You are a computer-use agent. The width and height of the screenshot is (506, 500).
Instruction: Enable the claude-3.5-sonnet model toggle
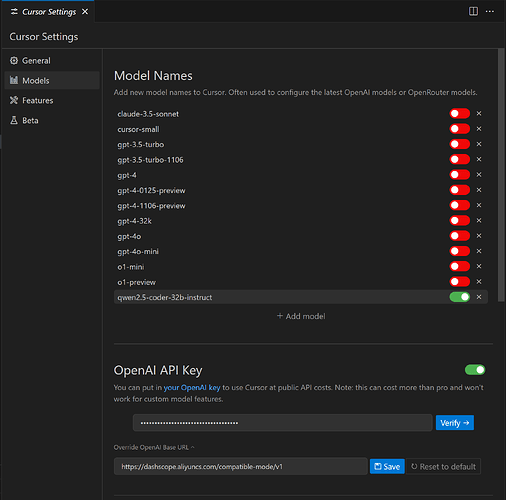460,114
